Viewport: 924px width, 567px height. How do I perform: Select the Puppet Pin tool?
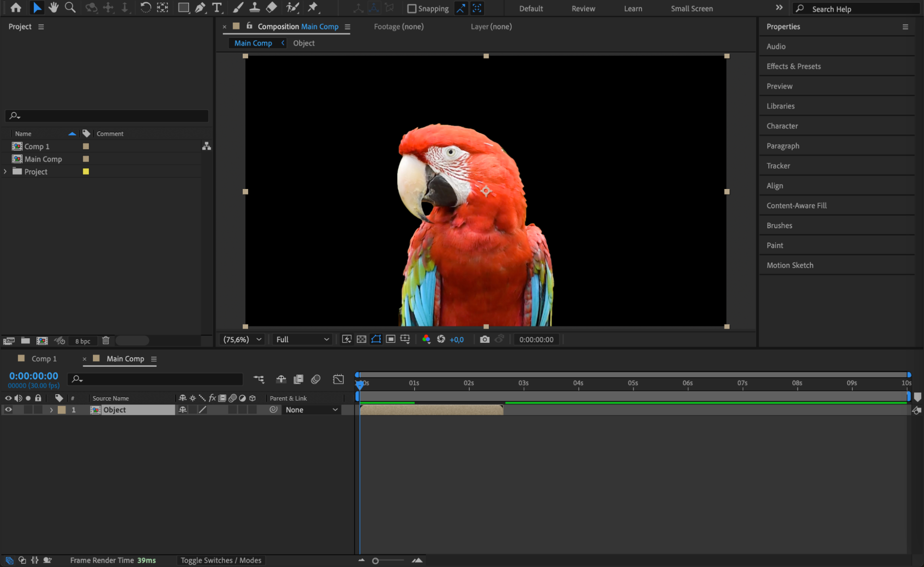click(x=313, y=8)
